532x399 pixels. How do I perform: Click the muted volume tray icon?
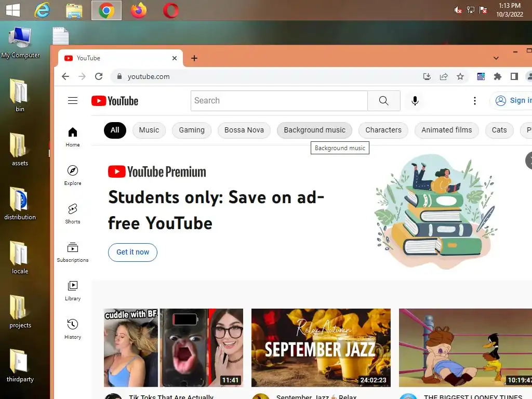coord(458,10)
